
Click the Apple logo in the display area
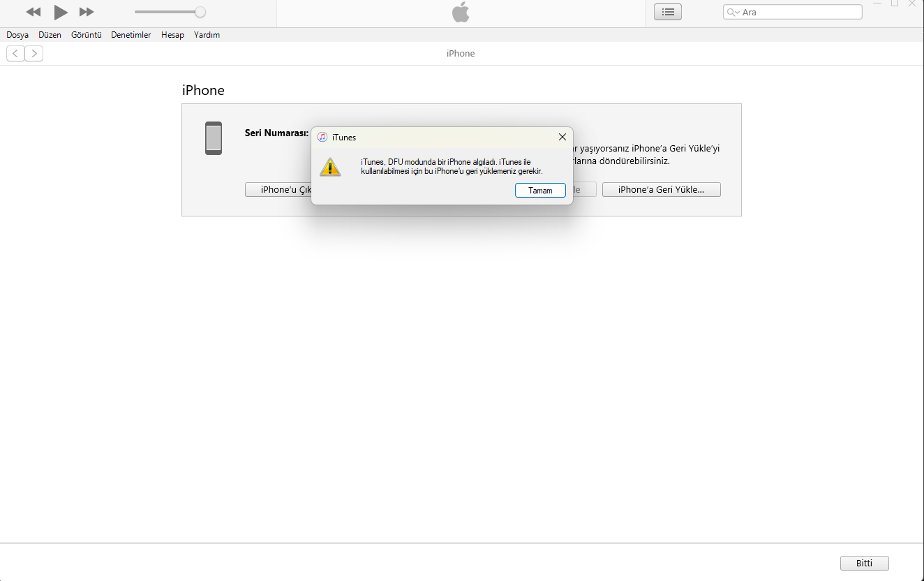(461, 12)
